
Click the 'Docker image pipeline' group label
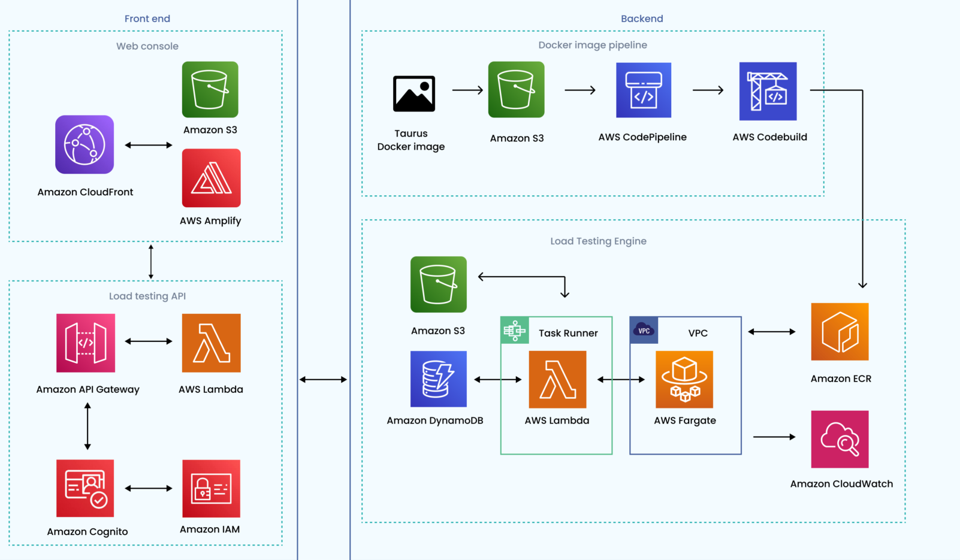point(593,45)
